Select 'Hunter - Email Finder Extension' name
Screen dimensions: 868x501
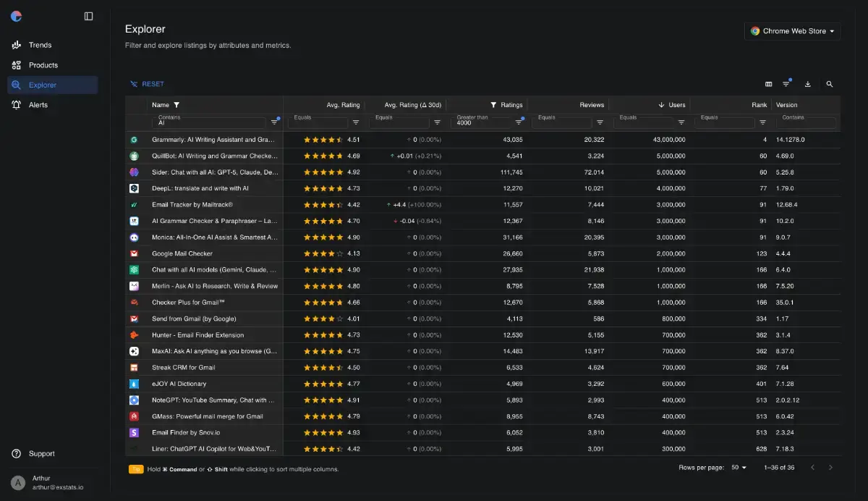198,334
